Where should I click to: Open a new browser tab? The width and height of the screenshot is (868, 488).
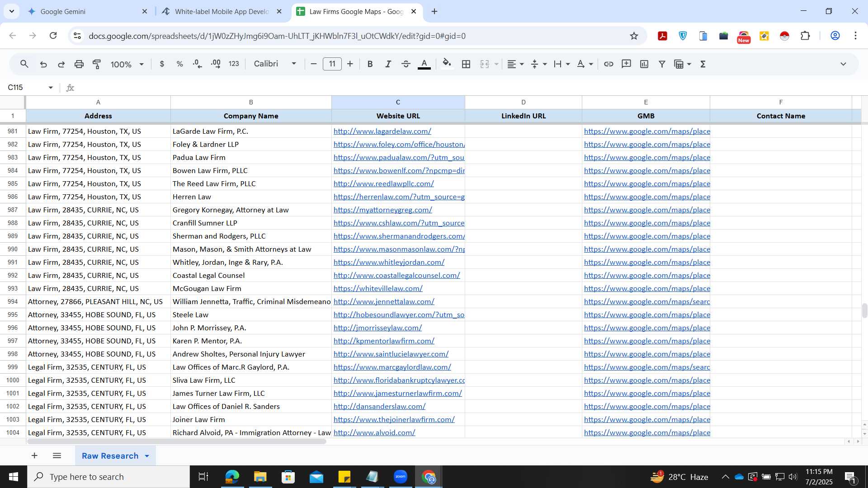pos(434,12)
